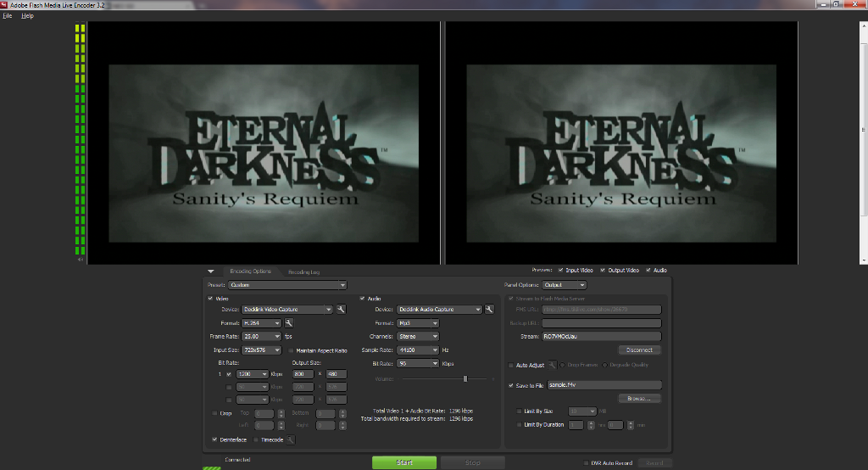868x470 pixels.
Task: Collapse the encoding panel triangle
Action: click(211, 271)
